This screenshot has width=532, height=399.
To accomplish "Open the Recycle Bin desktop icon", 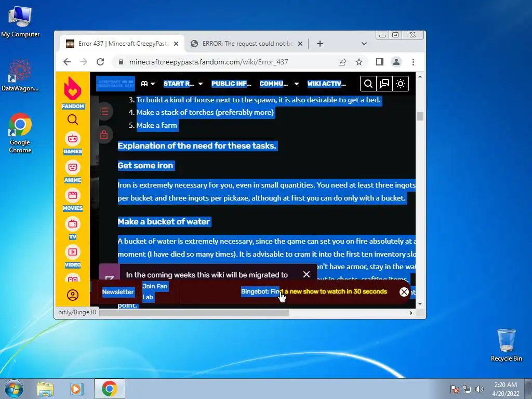I will 506,345.
